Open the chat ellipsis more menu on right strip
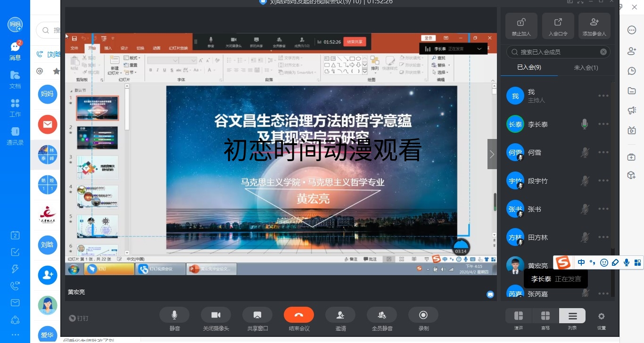Image resolution: width=644 pixels, height=343 pixels. [632, 30]
